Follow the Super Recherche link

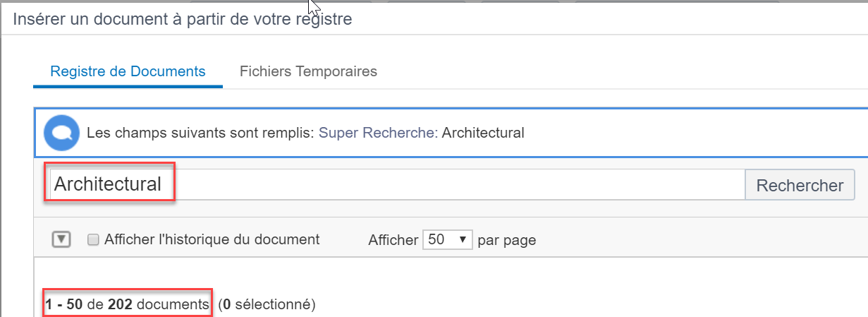click(x=377, y=133)
